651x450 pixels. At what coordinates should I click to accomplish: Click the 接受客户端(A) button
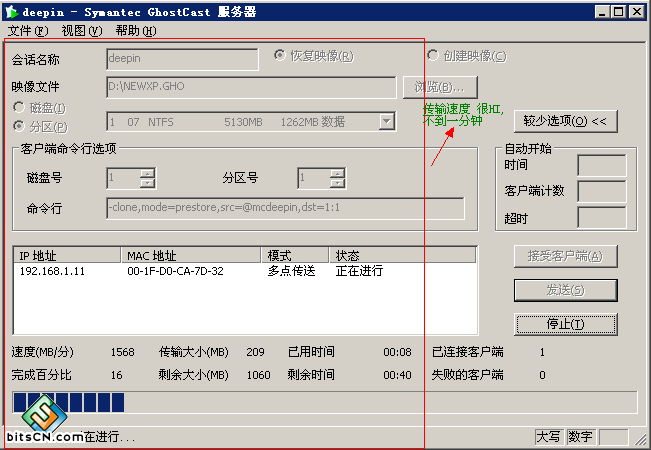[x=565, y=256]
